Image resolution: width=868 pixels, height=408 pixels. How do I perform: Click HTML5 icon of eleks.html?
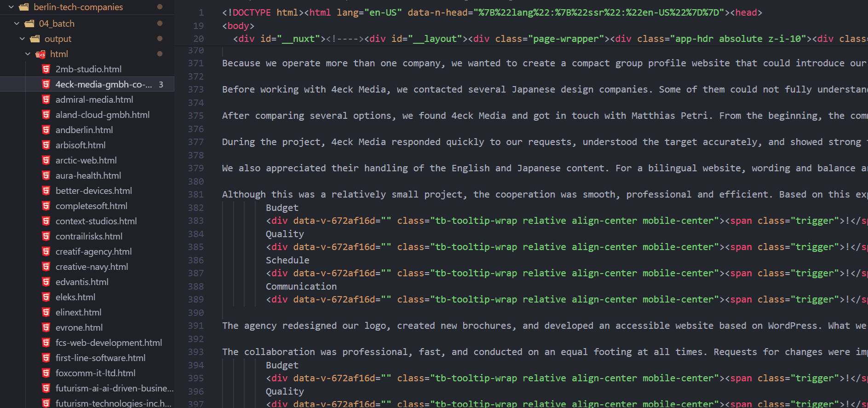pyautogui.click(x=46, y=297)
